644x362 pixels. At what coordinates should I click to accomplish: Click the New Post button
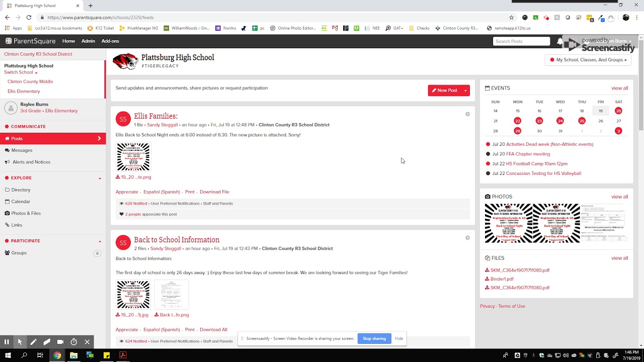tap(444, 90)
